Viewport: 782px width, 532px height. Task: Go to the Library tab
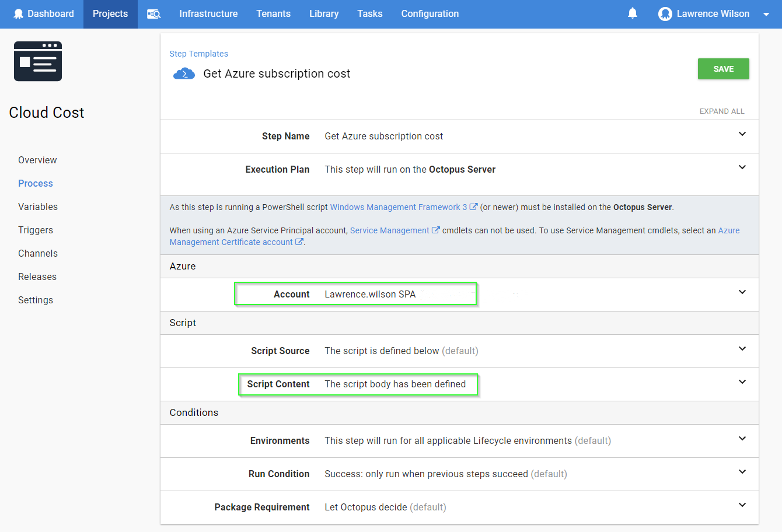coord(324,14)
